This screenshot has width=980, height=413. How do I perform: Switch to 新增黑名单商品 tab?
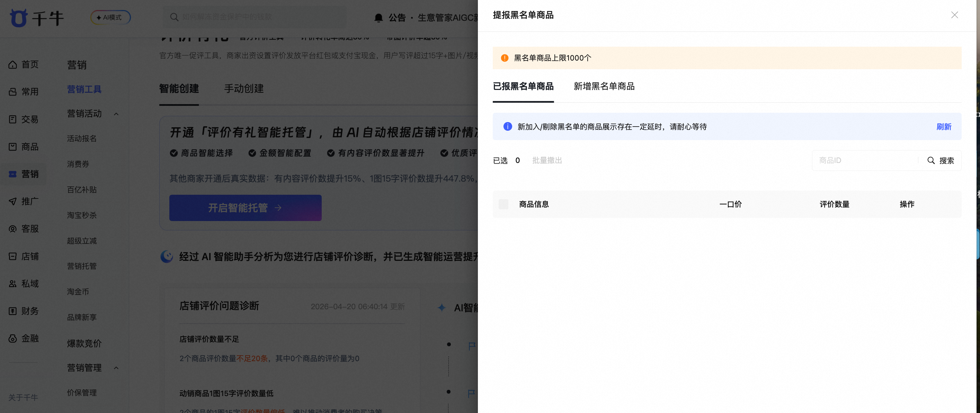tap(604, 86)
